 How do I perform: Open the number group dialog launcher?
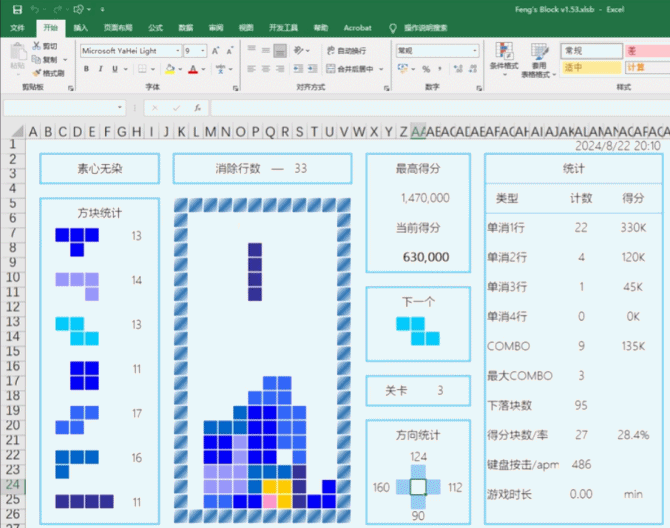coord(479,88)
